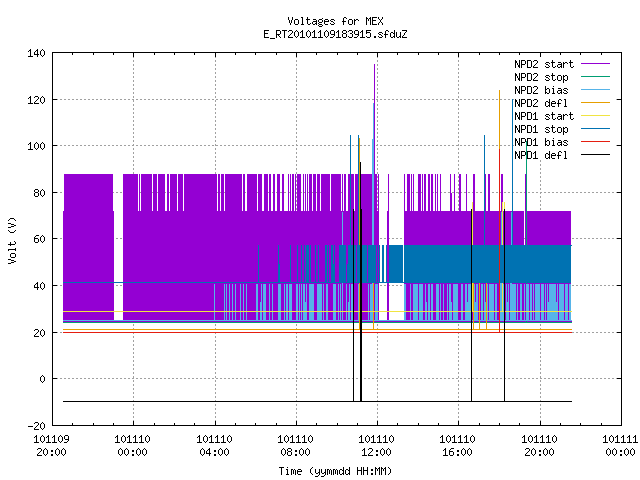This screenshot has height=480, width=640.
Task: Click the 0 y-axis tick label
Action: click(x=42, y=379)
